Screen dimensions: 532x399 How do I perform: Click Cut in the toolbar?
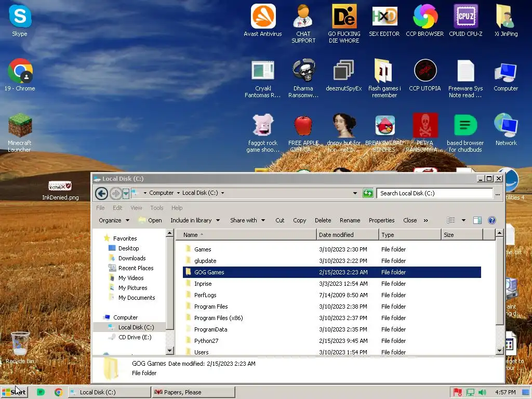[x=280, y=220]
